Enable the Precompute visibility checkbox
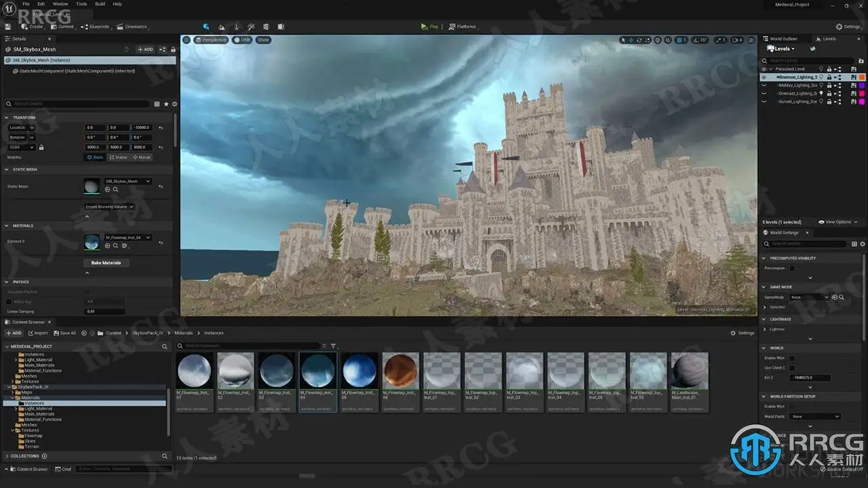Screen dimensions: 868x488 pyautogui.click(x=791, y=268)
